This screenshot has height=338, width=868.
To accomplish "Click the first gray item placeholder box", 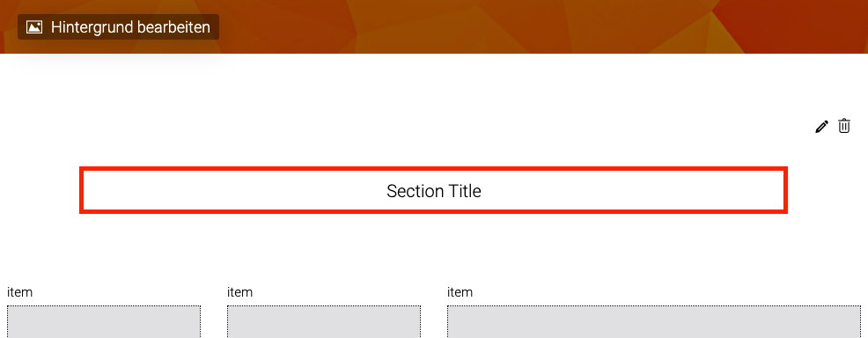I will 104,321.
